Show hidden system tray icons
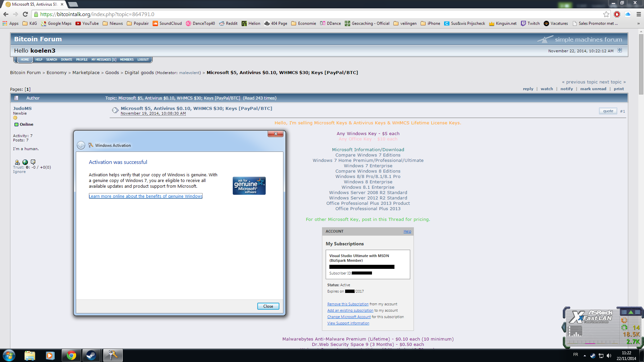The image size is (644, 362). 585,356
